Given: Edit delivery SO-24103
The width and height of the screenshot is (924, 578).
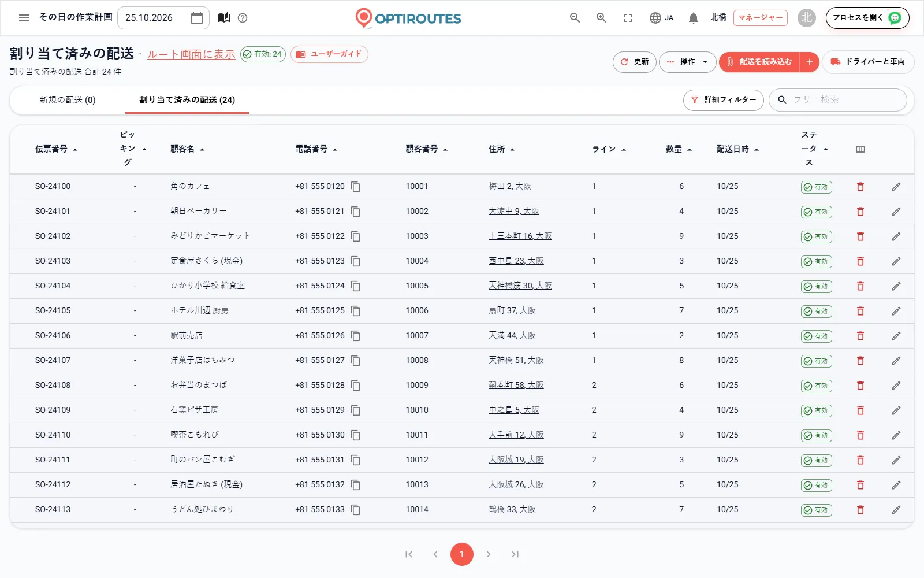Looking at the screenshot, I should pyautogui.click(x=896, y=261).
